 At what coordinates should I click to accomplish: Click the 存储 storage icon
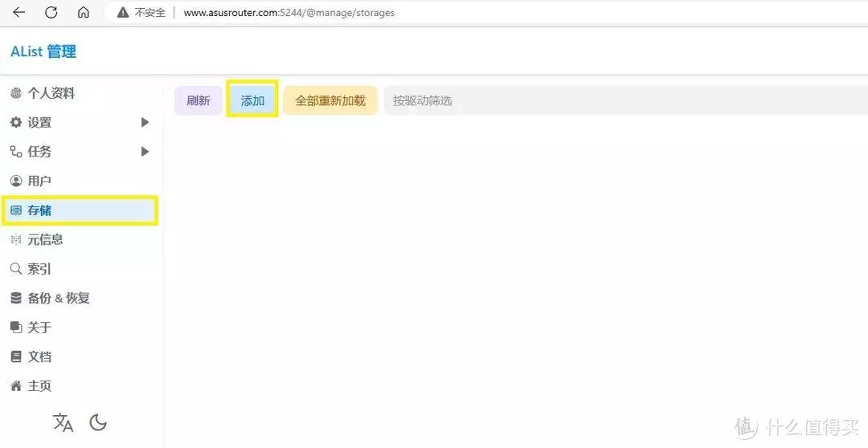pyautogui.click(x=16, y=210)
